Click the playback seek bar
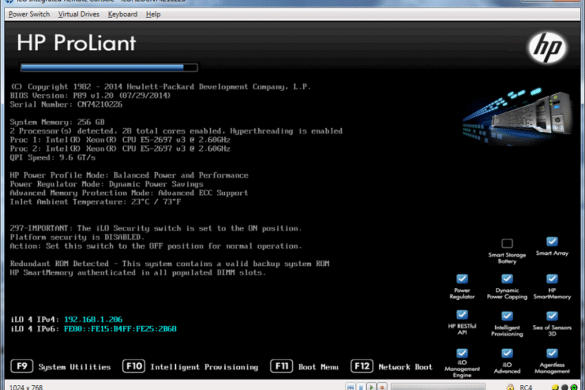Image resolution: width=585 pixels, height=390 pixels. 438,387
